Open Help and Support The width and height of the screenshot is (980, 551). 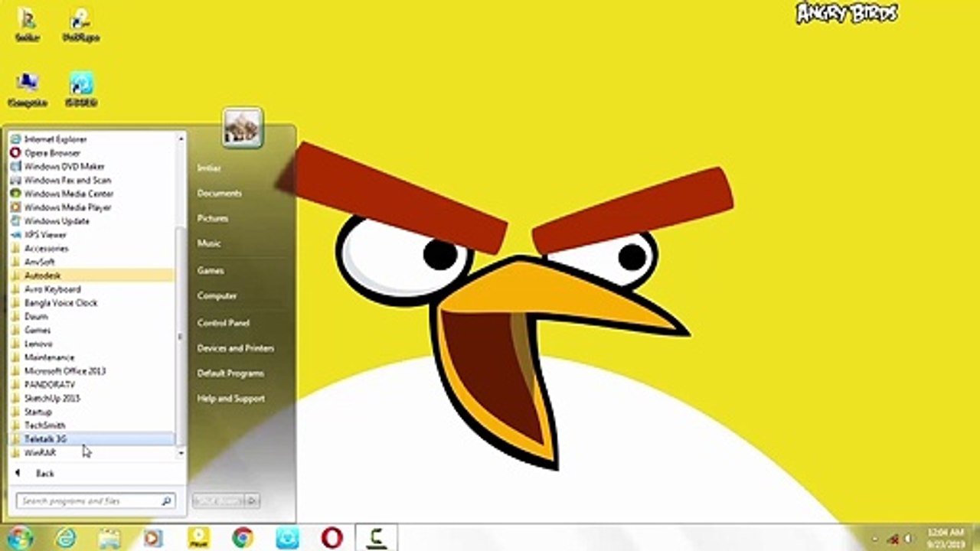pyautogui.click(x=231, y=399)
